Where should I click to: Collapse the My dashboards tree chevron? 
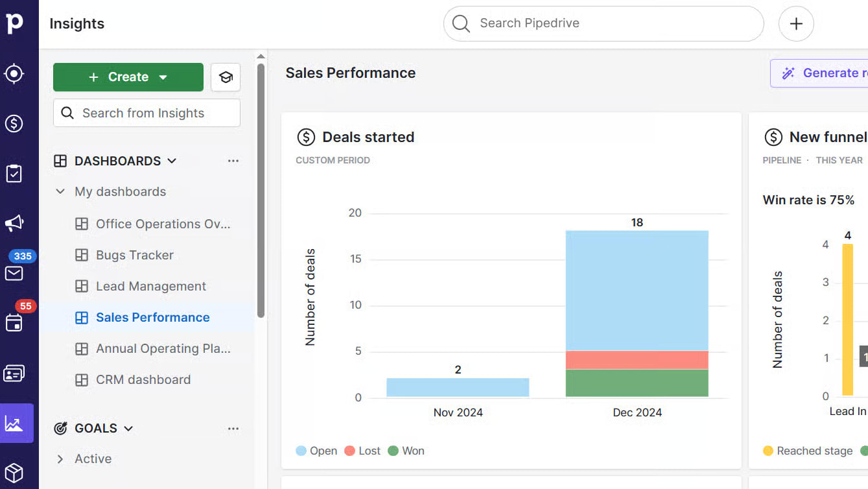tap(60, 191)
